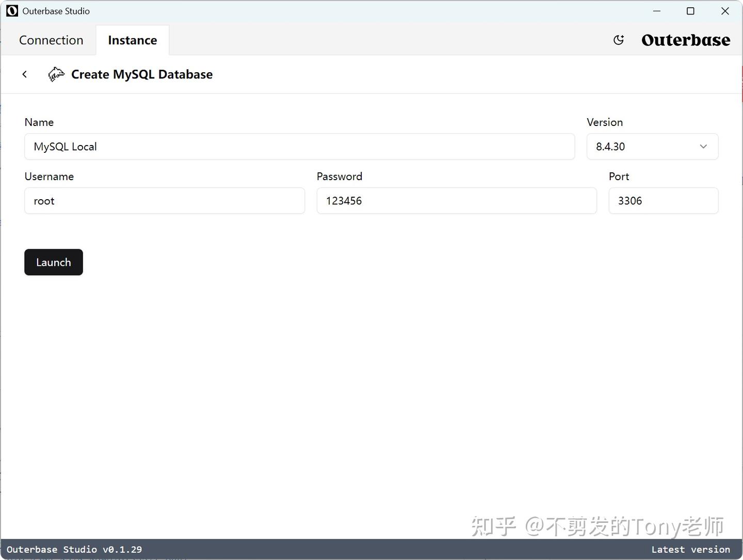Screen dimensions: 743x560
Task: Open the Version 8.4.30 dropdown
Action: 652,147
